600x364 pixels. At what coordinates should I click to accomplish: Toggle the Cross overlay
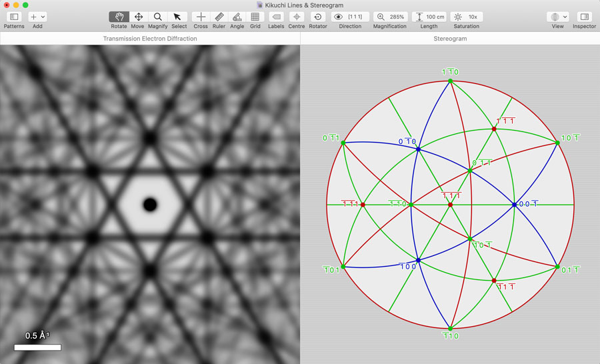(x=201, y=17)
